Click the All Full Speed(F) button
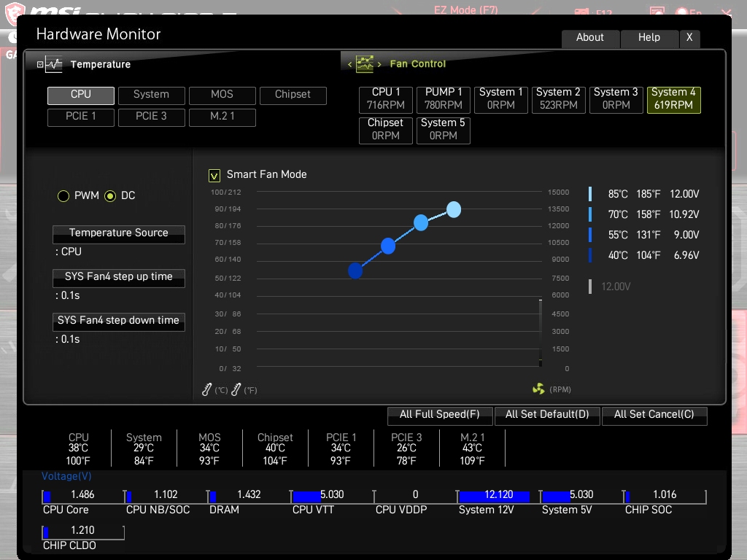 point(440,415)
